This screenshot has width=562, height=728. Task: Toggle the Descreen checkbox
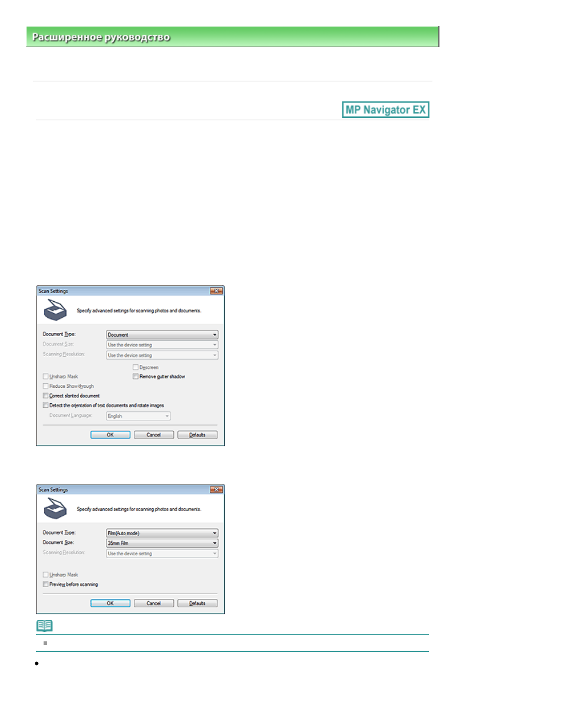[135, 367]
